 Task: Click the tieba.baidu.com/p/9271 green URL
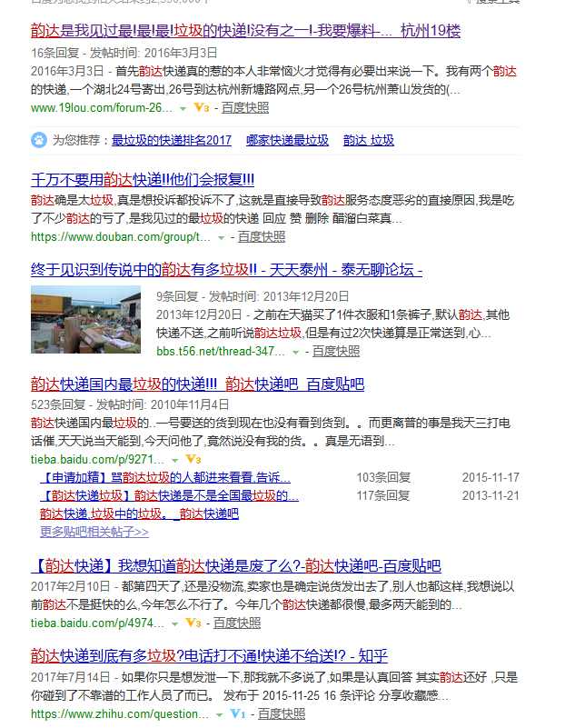(97, 460)
